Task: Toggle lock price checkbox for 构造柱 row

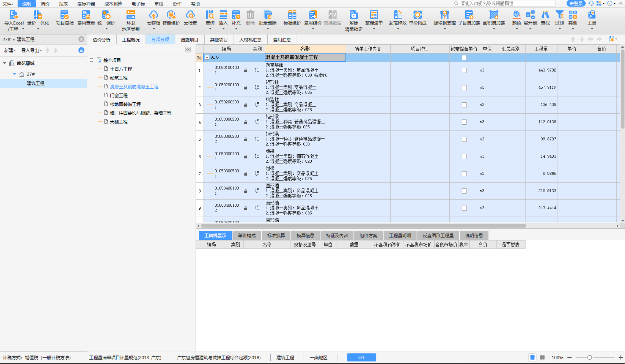Action: [x=464, y=105]
